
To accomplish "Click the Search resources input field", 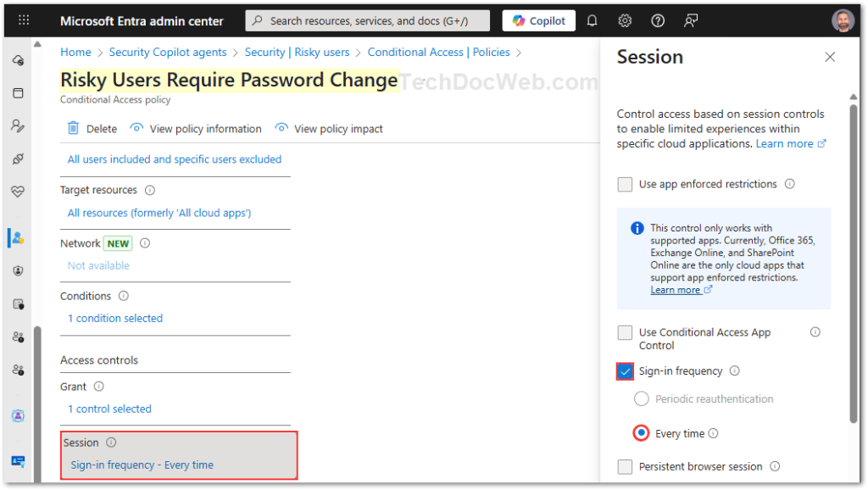I will (x=368, y=20).
